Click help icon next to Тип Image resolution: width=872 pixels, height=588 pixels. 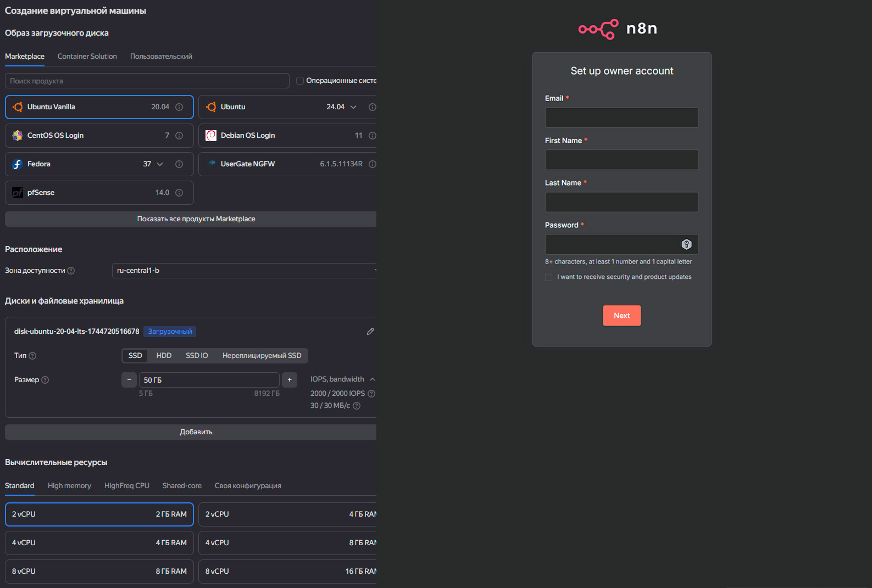(32, 356)
